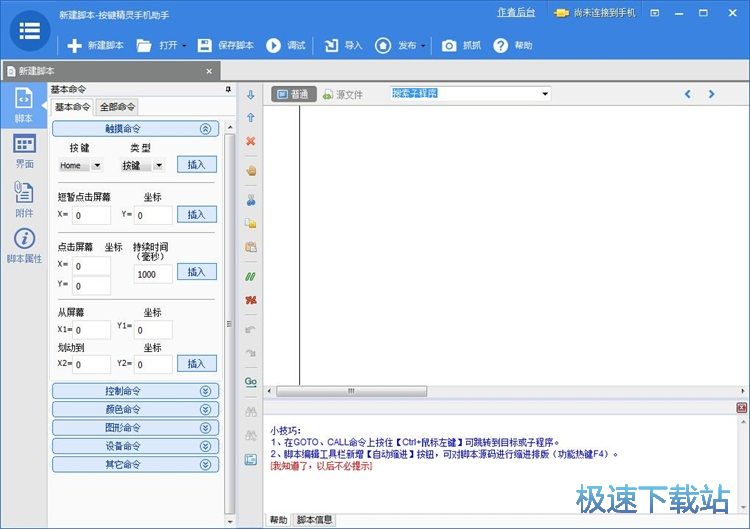Open the 界面 interface panel in sidebar
This screenshot has width=750, height=529.
(x=24, y=152)
